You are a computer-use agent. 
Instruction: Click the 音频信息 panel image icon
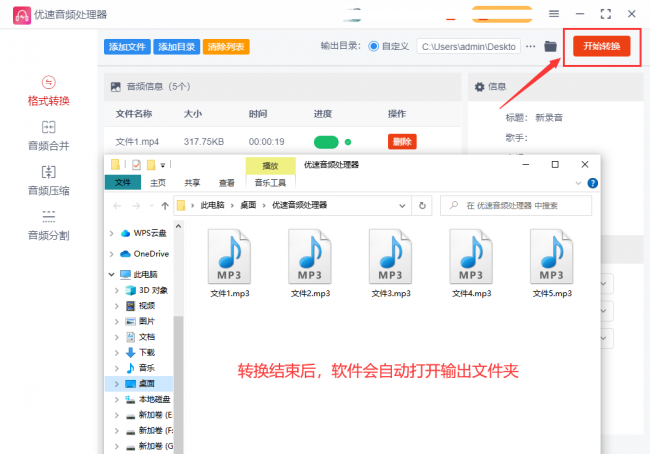coord(116,87)
